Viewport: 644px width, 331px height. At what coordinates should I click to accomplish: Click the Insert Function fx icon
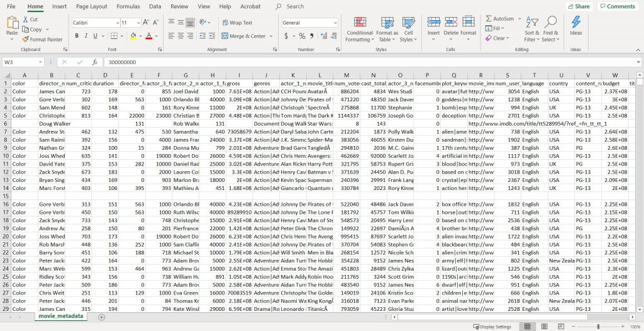[94, 62]
